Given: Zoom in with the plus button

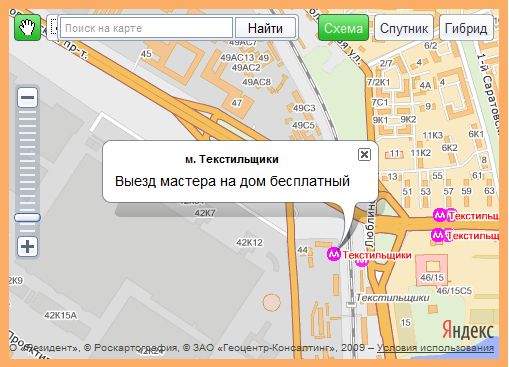Looking at the screenshot, I should [27, 247].
